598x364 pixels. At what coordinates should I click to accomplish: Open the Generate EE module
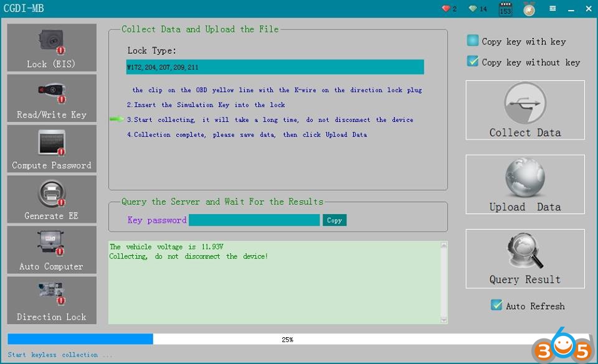(x=52, y=199)
